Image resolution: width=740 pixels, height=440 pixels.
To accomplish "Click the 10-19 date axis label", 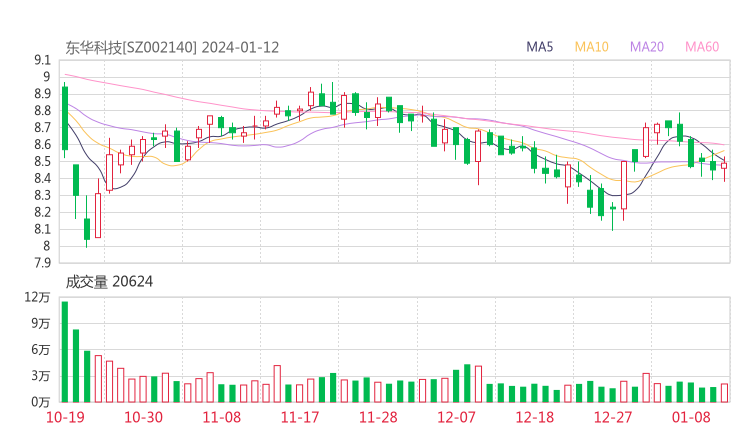I will point(65,417).
